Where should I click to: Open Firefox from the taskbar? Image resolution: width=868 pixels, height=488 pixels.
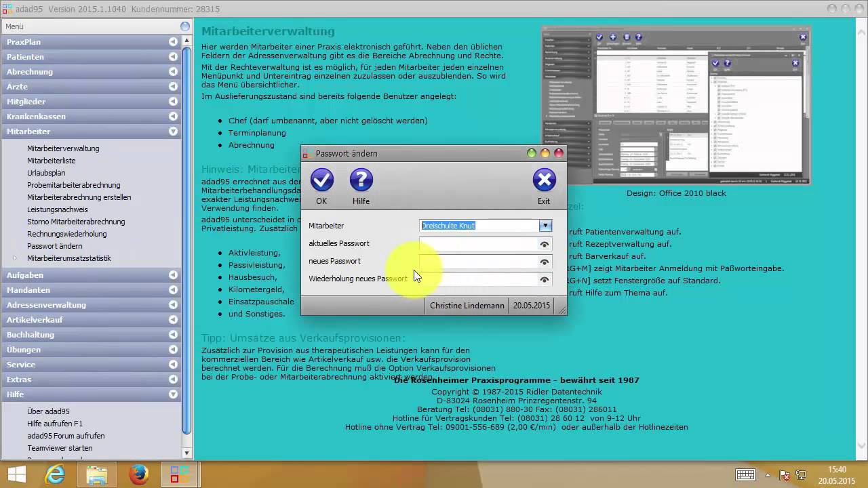tap(138, 473)
